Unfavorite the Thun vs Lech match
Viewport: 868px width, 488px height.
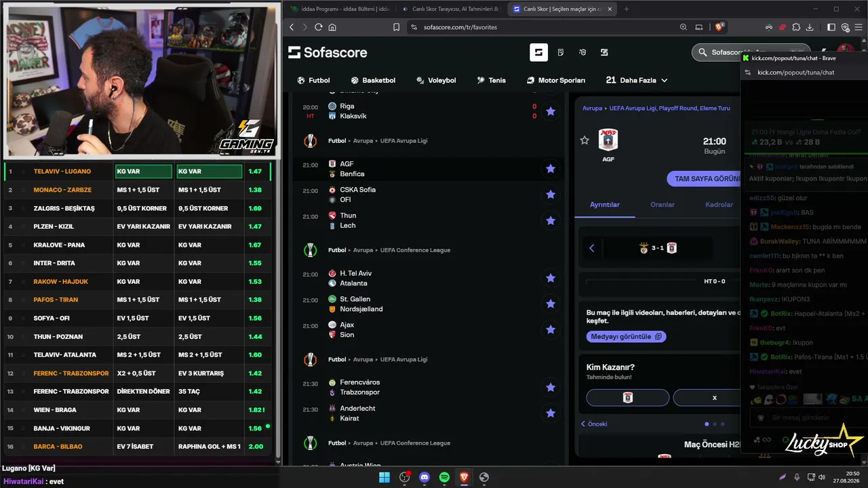click(551, 220)
